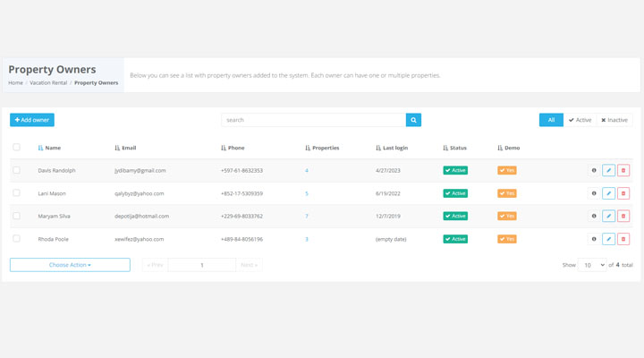Open Lani Mason's 5 properties link
This screenshot has height=358, width=644.
pyautogui.click(x=307, y=193)
